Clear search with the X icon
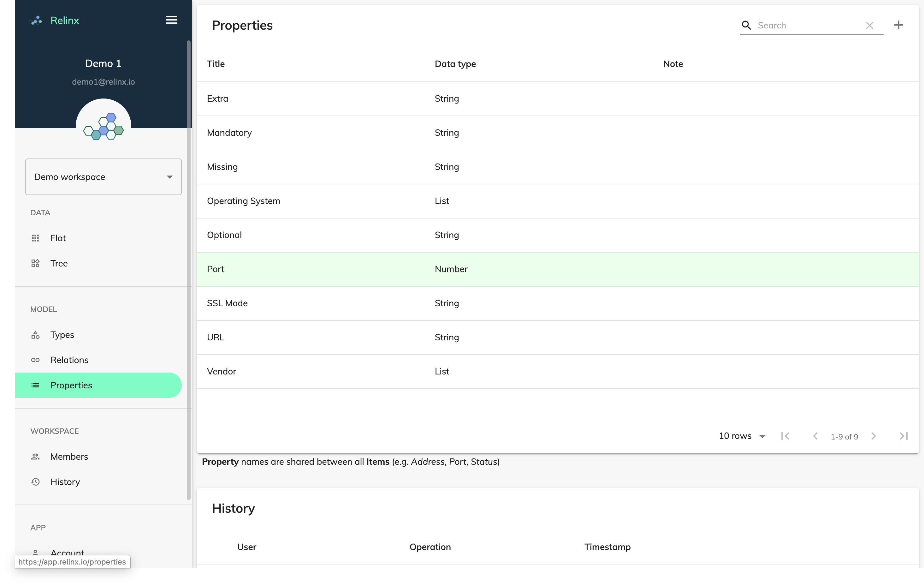The height and width of the screenshot is (586, 924). point(869,25)
